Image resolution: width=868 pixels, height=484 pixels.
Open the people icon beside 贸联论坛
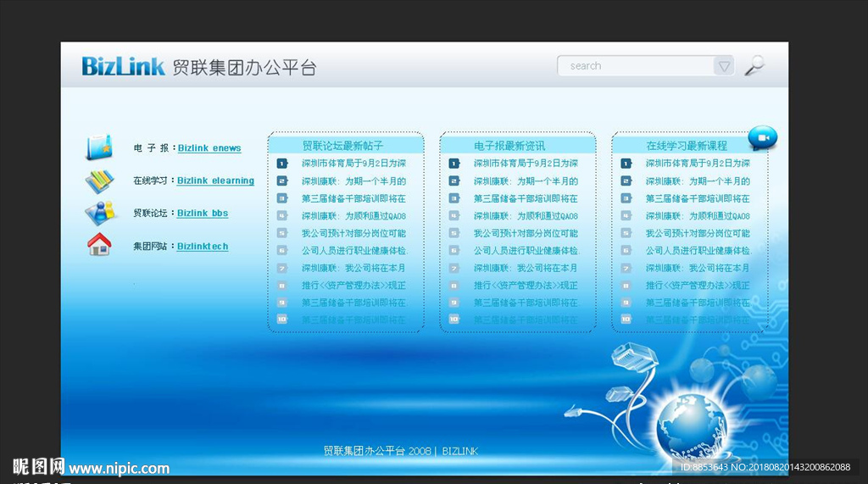pos(100,213)
